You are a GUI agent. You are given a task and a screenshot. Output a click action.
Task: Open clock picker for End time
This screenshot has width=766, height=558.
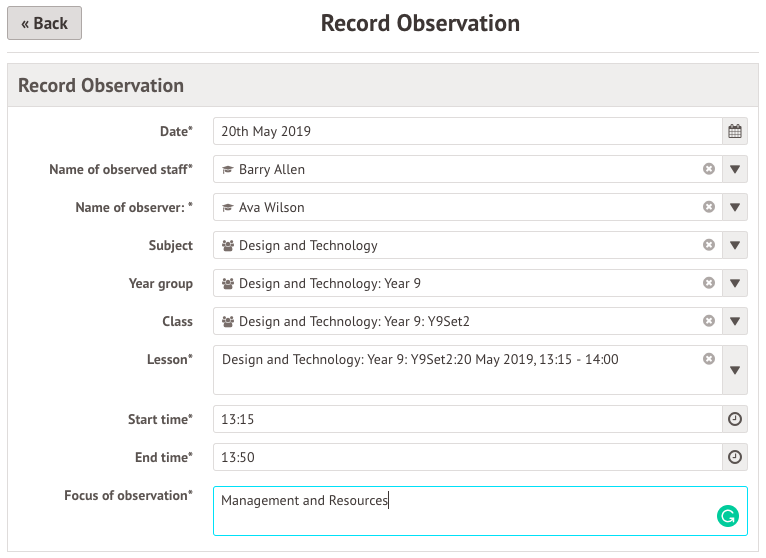[x=734, y=457]
